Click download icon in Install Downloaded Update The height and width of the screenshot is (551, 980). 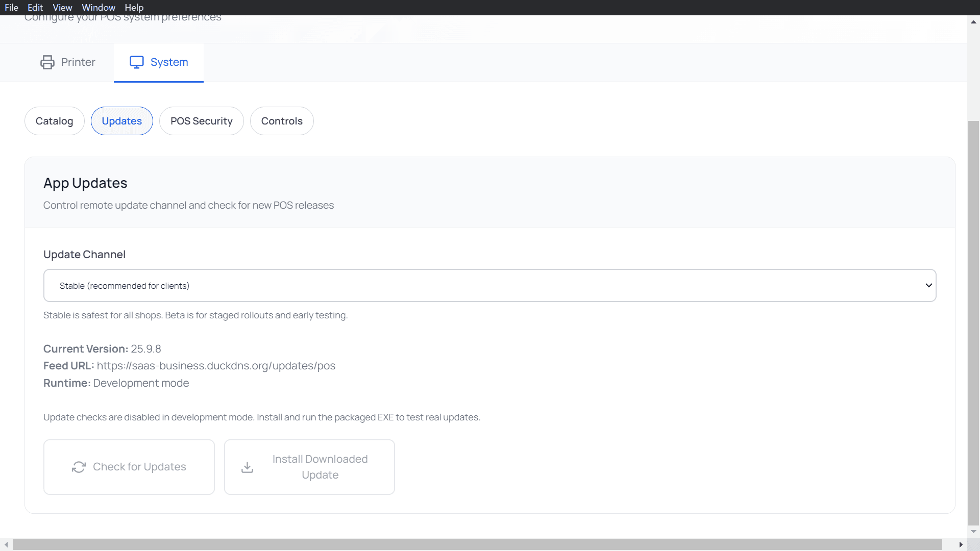[x=248, y=467]
